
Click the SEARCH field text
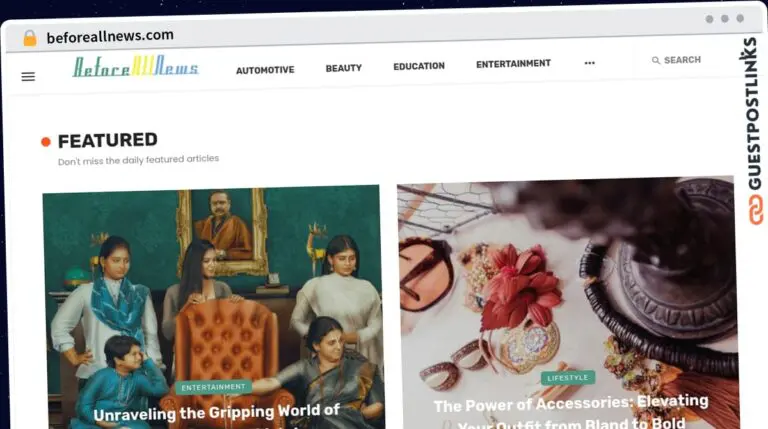[x=682, y=60]
